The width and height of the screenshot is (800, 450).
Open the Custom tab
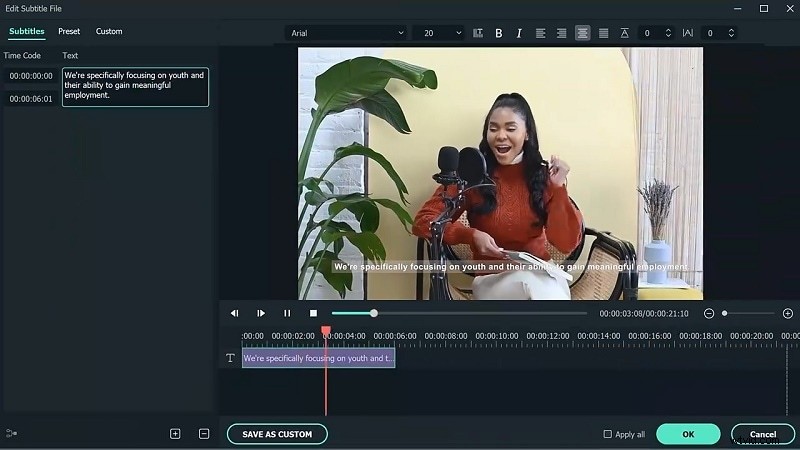tap(109, 32)
